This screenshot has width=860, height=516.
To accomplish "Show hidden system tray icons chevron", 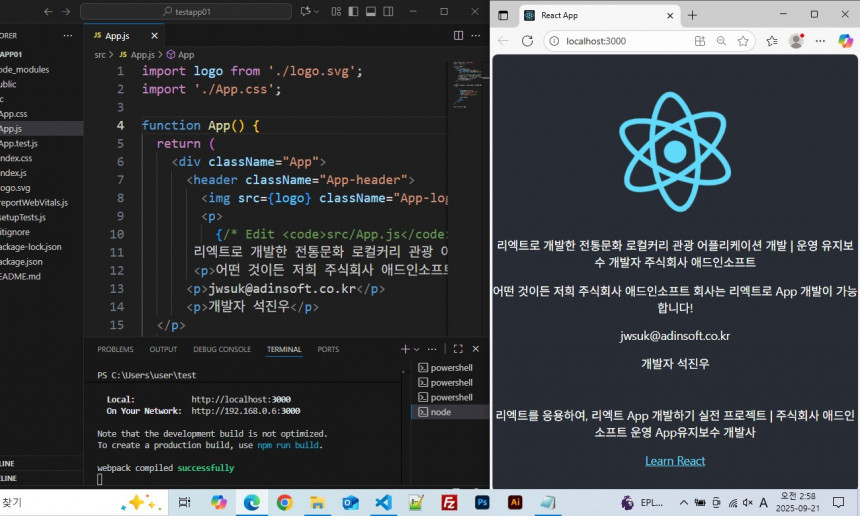I will tap(683, 502).
